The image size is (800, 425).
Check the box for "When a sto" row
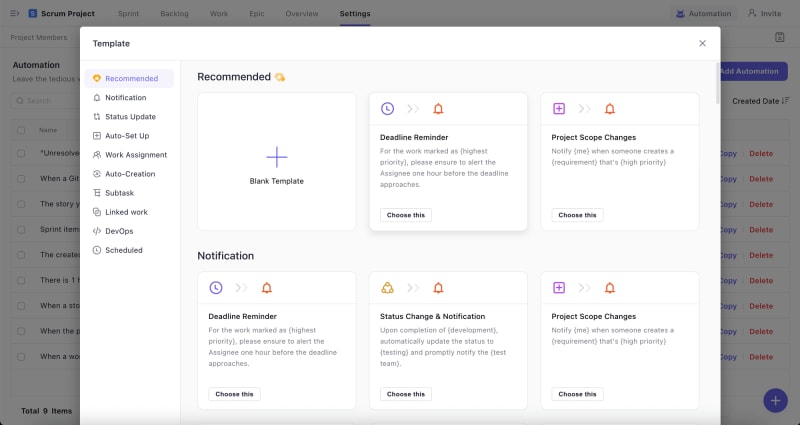point(21,306)
